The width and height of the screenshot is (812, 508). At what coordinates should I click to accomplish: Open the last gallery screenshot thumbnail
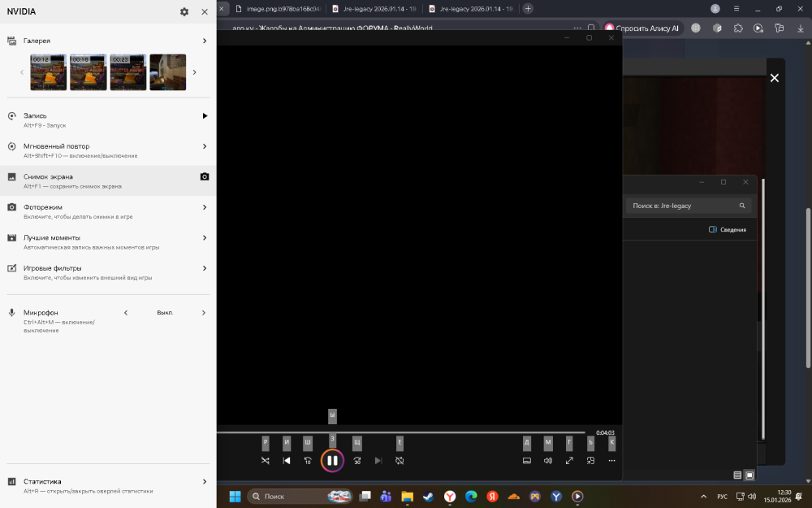pos(168,72)
